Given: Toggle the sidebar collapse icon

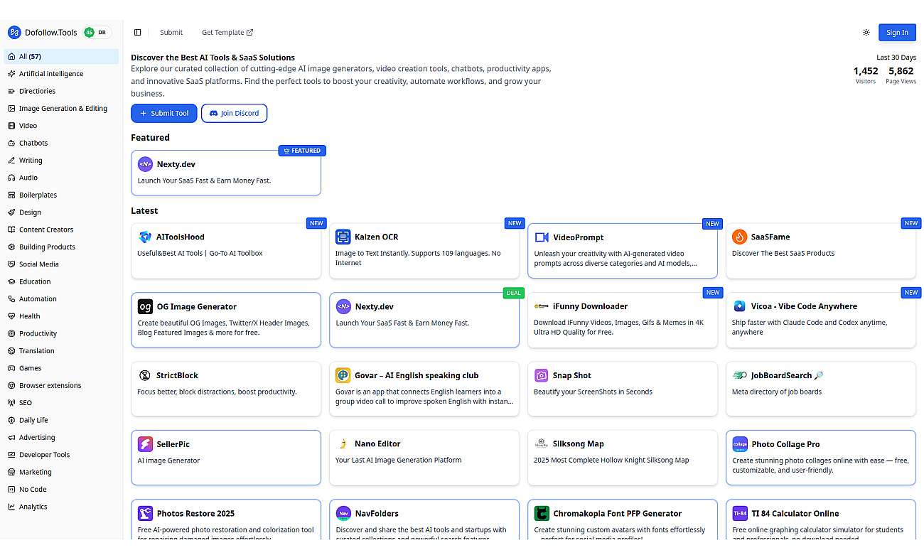Looking at the screenshot, I should [138, 33].
